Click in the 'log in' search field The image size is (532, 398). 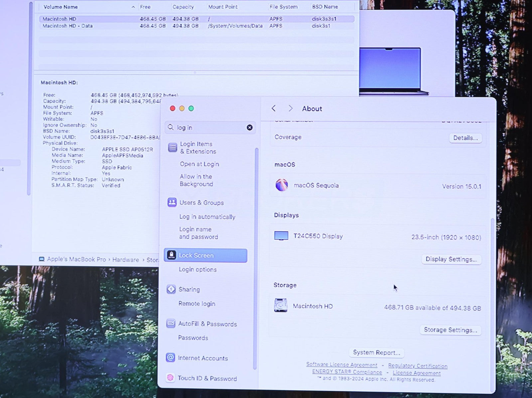[210, 127]
